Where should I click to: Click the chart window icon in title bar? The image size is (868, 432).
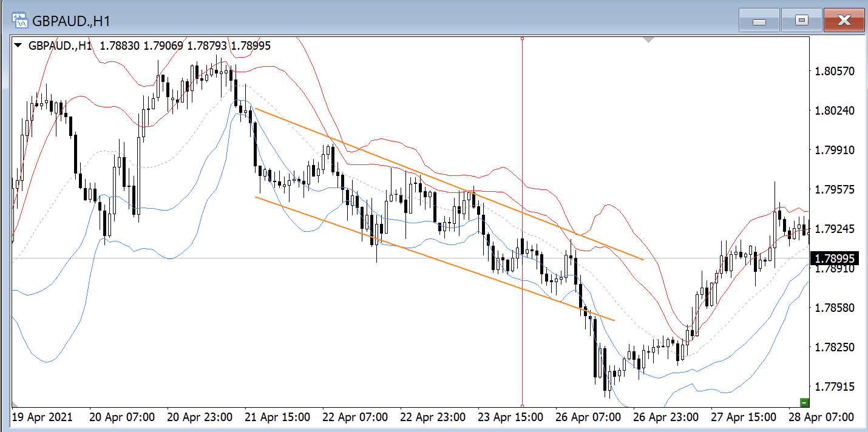point(20,21)
